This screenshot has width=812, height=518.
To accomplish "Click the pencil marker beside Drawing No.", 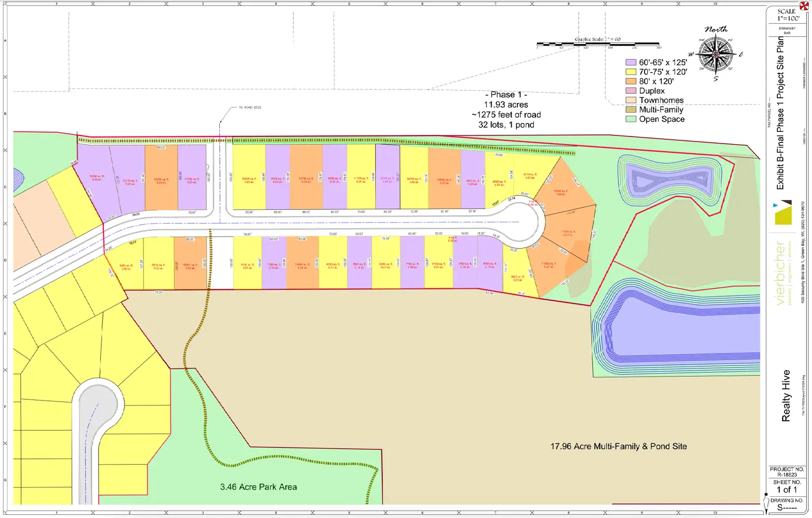I will click(766, 503).
